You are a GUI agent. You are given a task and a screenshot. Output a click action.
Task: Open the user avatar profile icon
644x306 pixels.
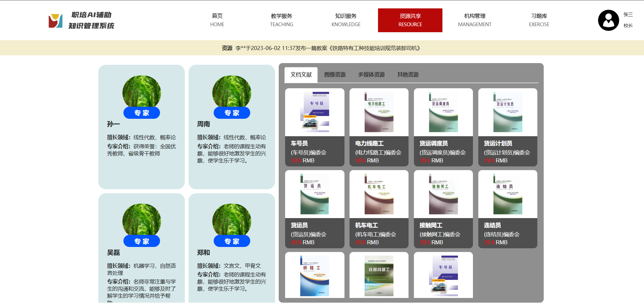[x=608, y=20]
